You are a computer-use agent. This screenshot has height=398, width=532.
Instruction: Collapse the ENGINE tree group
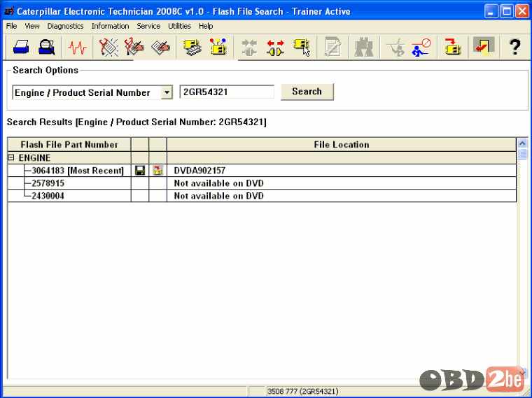coord(11,157)
